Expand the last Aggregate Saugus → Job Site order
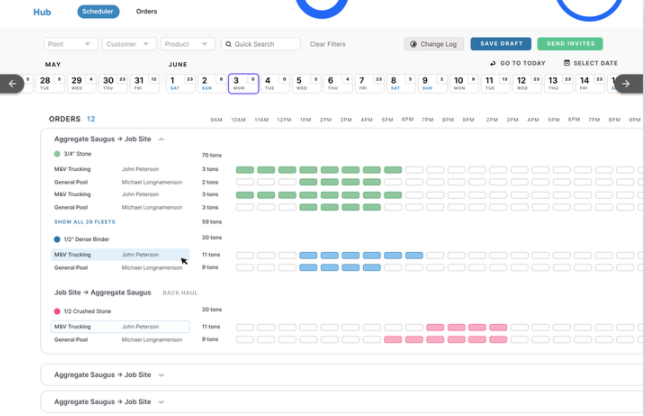645x416 pixels. [x=161, y=402]
